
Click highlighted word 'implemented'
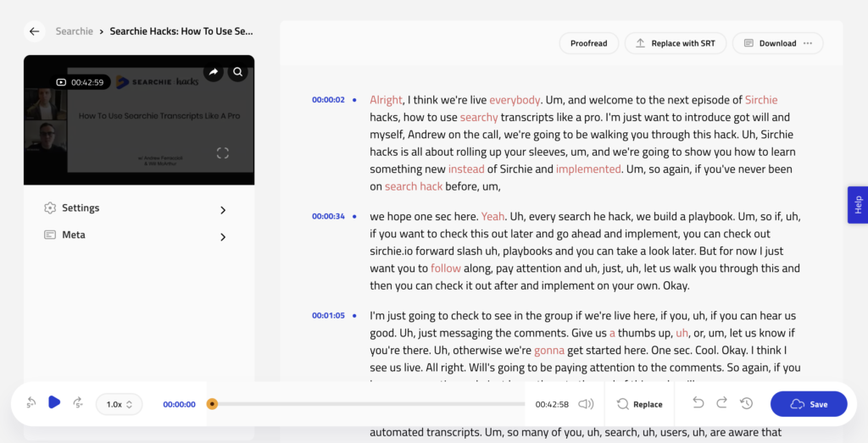[x=588, y=169]
